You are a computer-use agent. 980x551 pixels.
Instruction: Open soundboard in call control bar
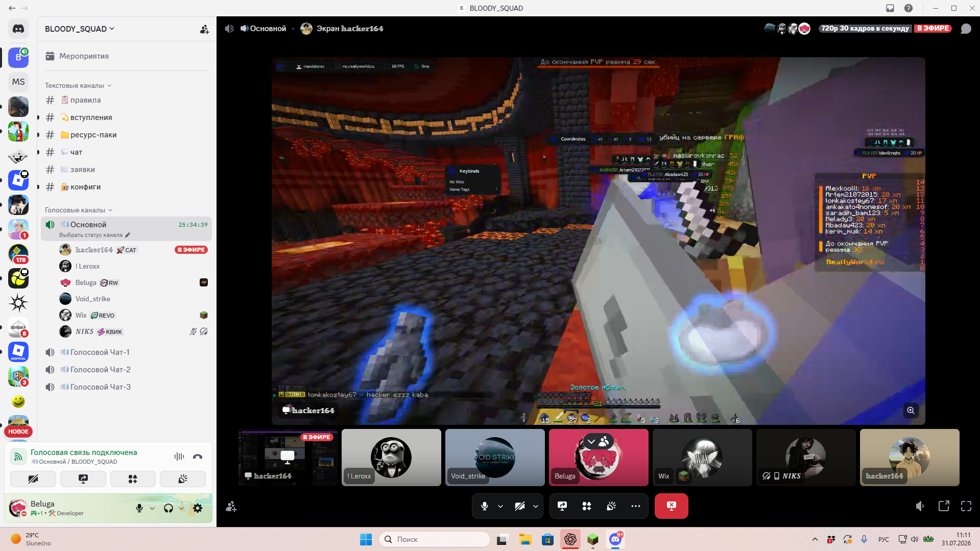pos(611,506)
